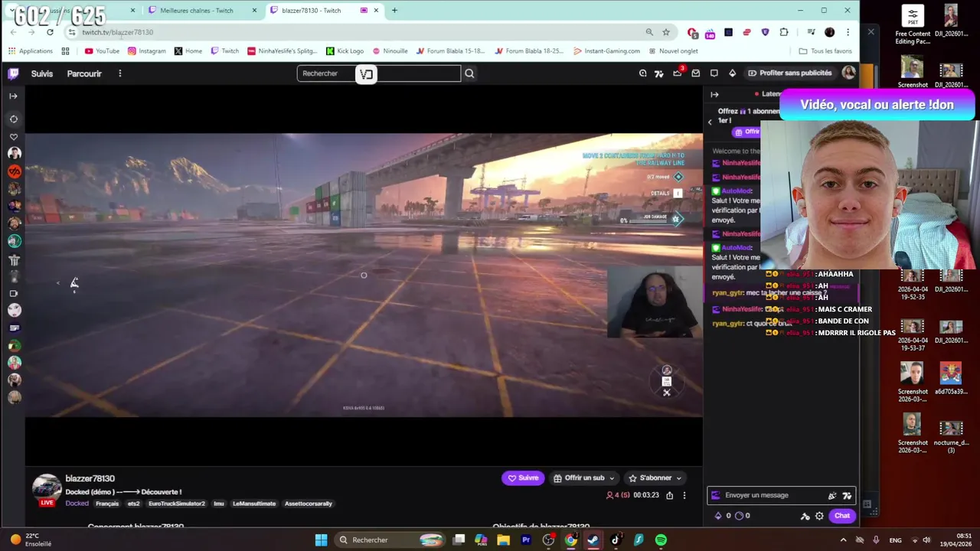Click the stream viewer count 4 (5)
The height and width of the screenshot is (551, 980).
[618, 495]
